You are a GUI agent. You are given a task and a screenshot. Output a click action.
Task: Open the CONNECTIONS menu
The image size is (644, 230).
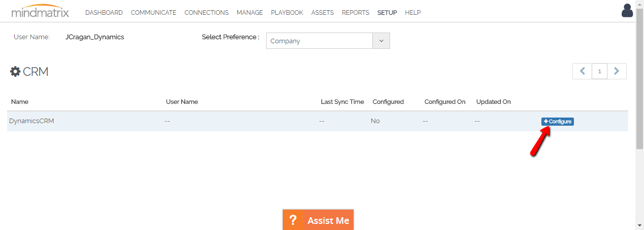click(206, 13)
